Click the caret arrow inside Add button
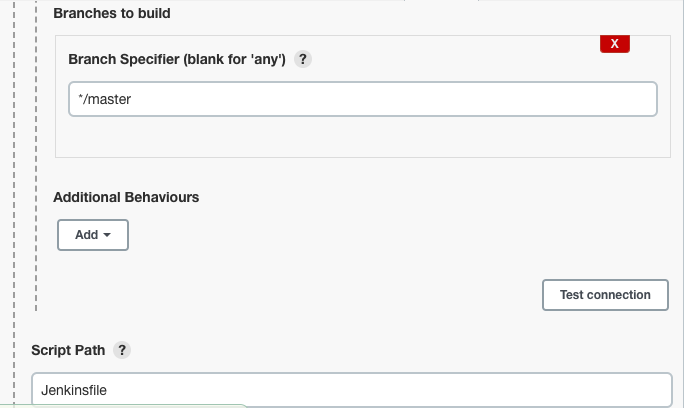The height and width of the screenshot is (408, 684). coord(107,235)
